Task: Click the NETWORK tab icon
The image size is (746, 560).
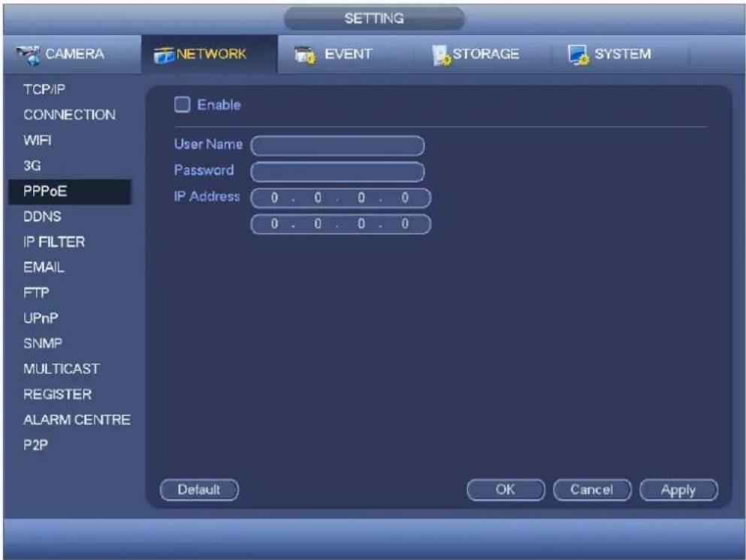Action: 164,55
